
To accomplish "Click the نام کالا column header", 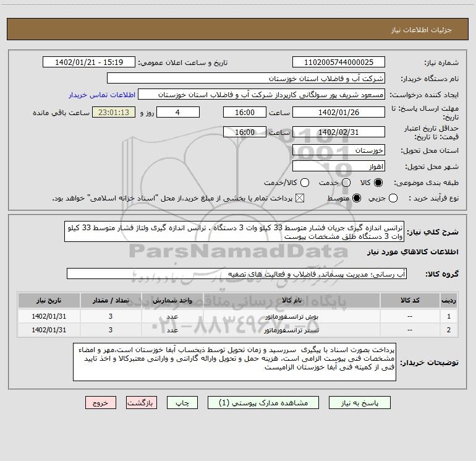I will [291, 301].
